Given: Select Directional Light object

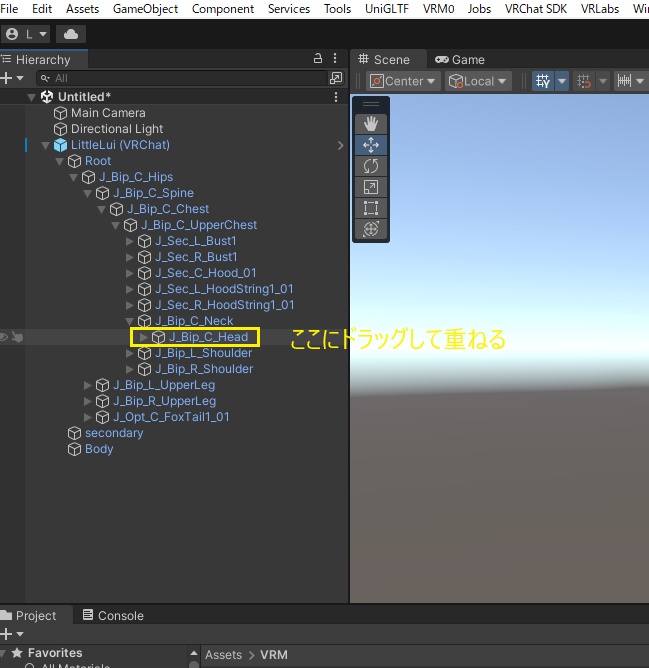Looking at the screenshot, I should (117, 129).
